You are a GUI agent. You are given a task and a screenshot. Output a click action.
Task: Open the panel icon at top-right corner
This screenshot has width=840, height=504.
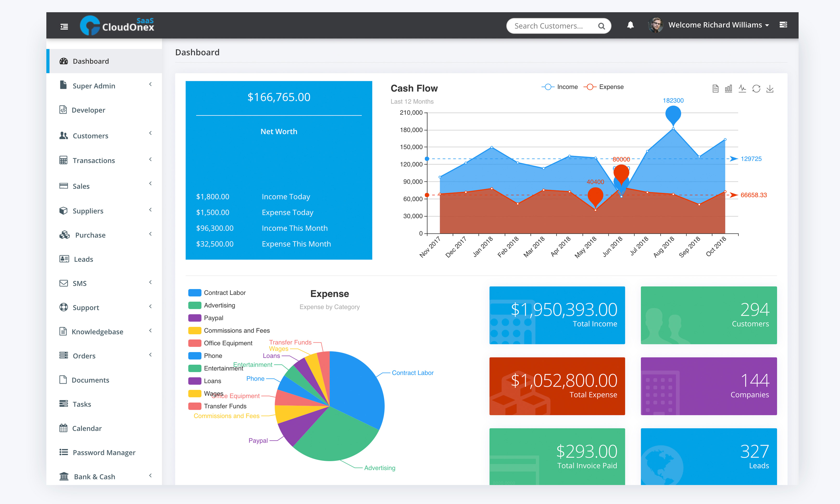click(783, 25)
